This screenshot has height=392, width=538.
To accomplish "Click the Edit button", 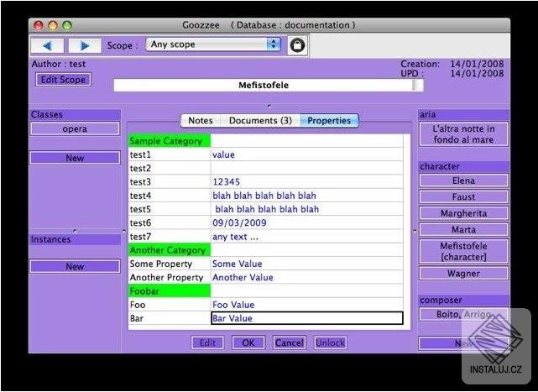I will [x=207, y=343].
